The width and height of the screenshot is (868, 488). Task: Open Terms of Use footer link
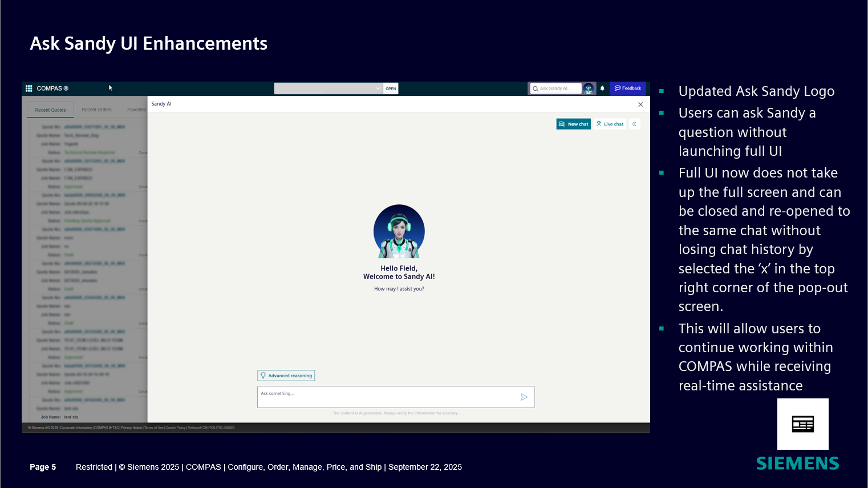point(153,427)
